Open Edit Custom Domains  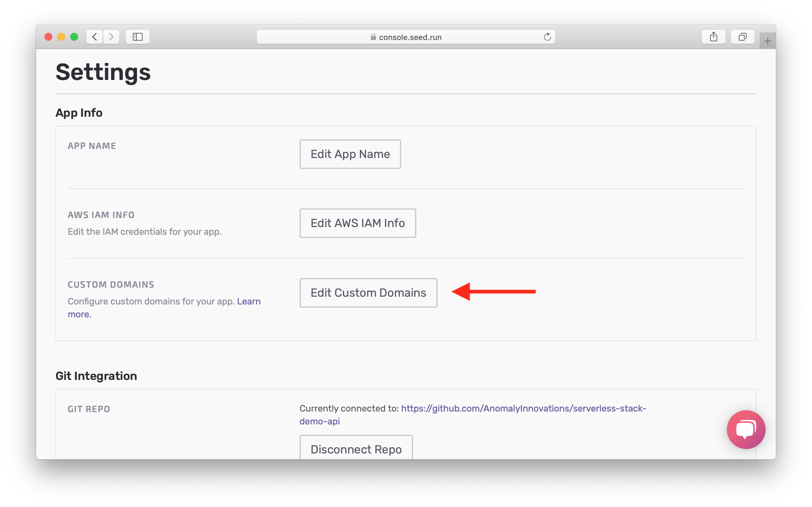(x=368, y=293)
